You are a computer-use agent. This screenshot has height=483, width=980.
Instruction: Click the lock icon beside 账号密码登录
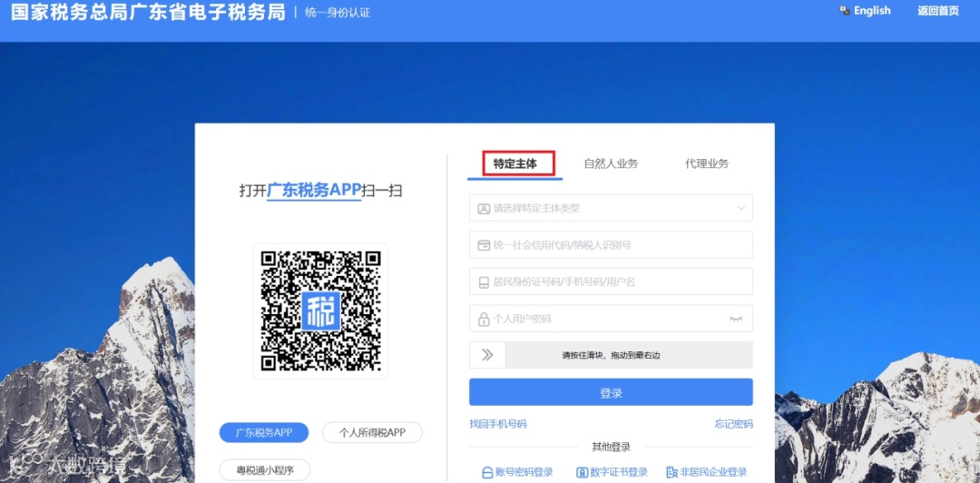click(x=487, y=472)
